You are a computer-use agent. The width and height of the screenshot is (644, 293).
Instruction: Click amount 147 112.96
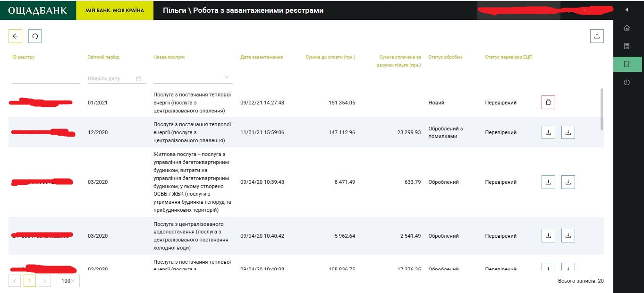coord(342,133)
